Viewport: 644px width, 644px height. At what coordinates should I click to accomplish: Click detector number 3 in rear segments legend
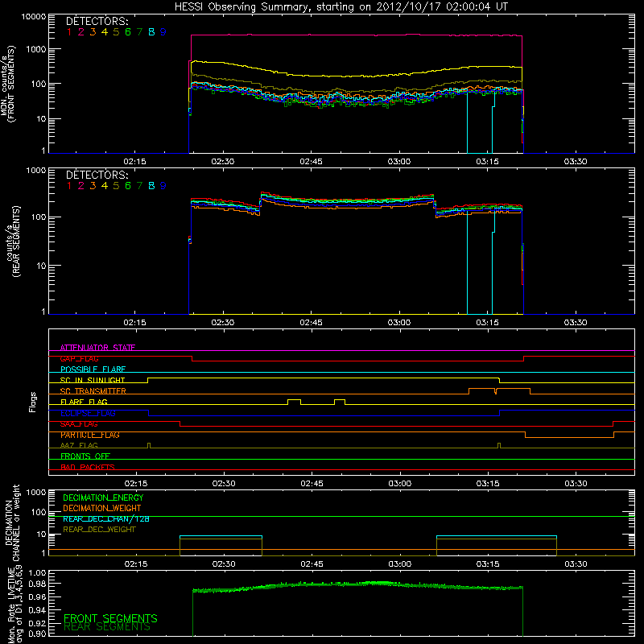click(93, 186)
